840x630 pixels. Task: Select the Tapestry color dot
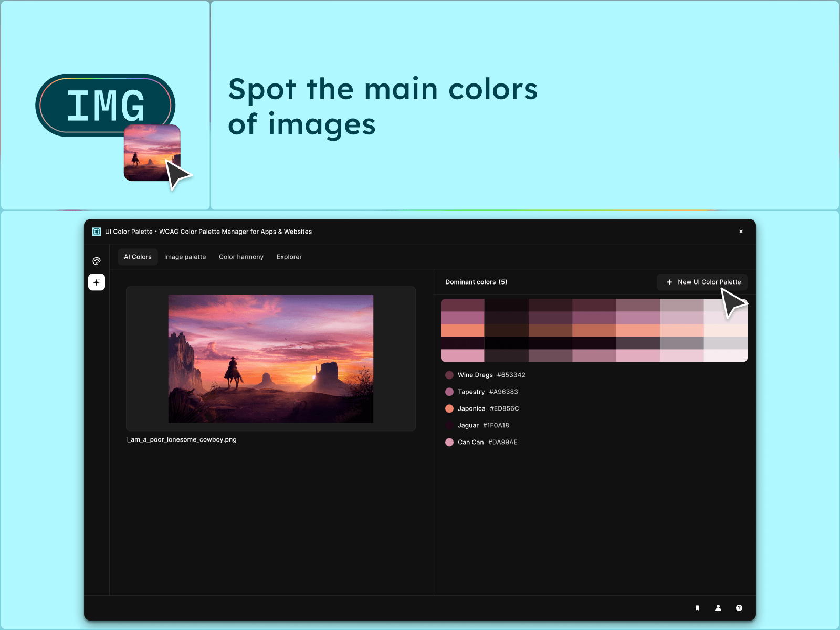pyautogui.click(x=449, y=392)
